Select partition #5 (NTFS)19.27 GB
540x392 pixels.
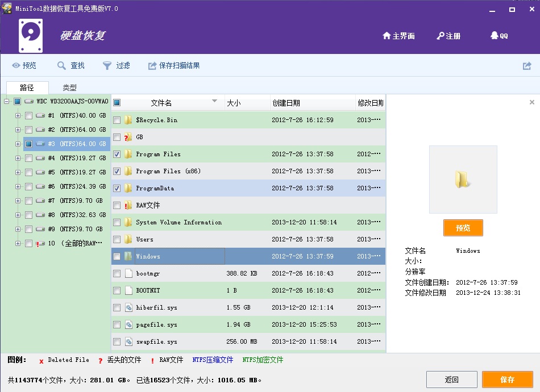[77, 172]
